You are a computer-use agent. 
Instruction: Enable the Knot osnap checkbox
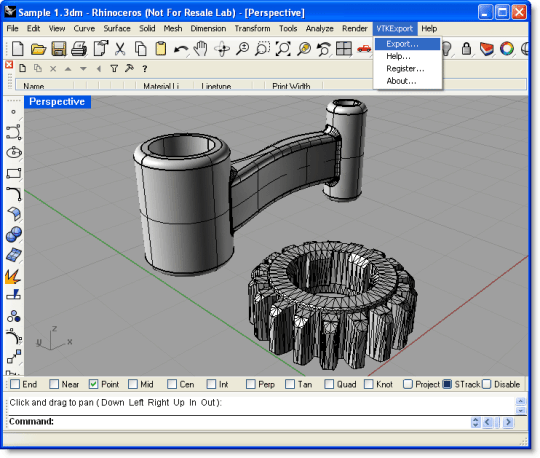(x=369, y=384)
